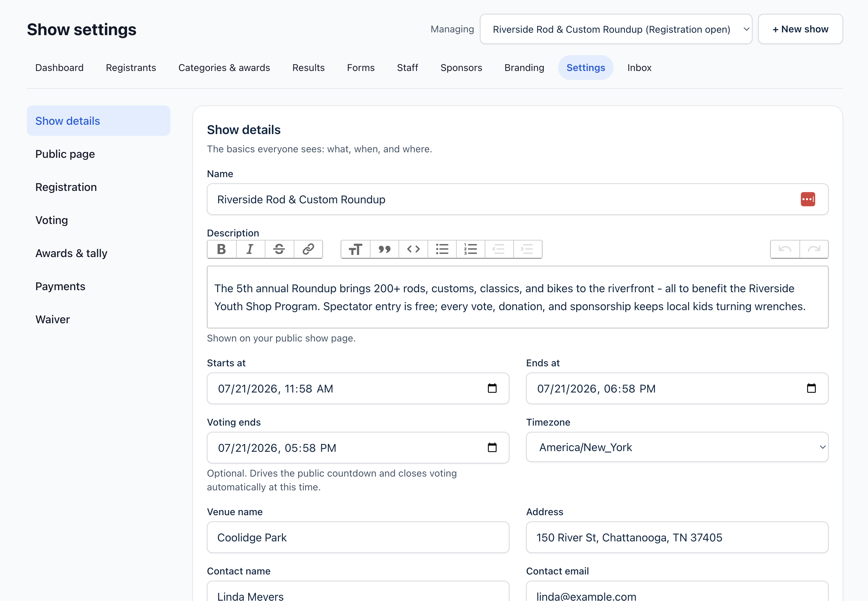
Task: Open the Sponsors tab
Action: pos(461,68)
